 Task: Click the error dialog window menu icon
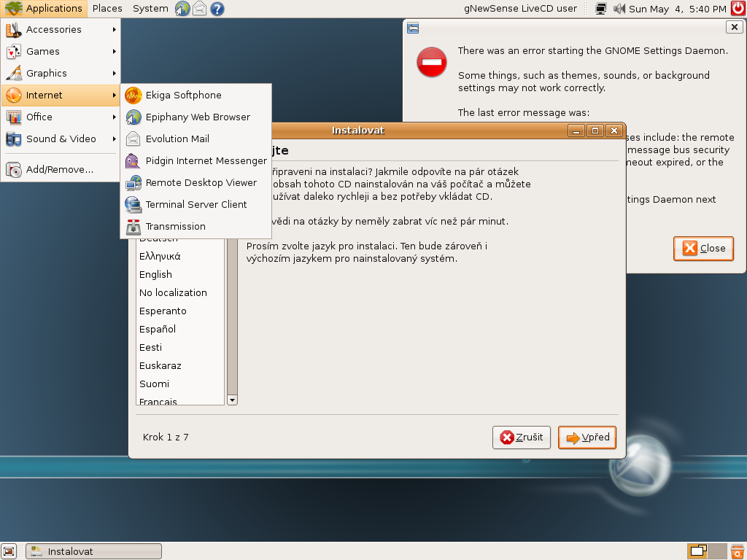pos(413,28)
